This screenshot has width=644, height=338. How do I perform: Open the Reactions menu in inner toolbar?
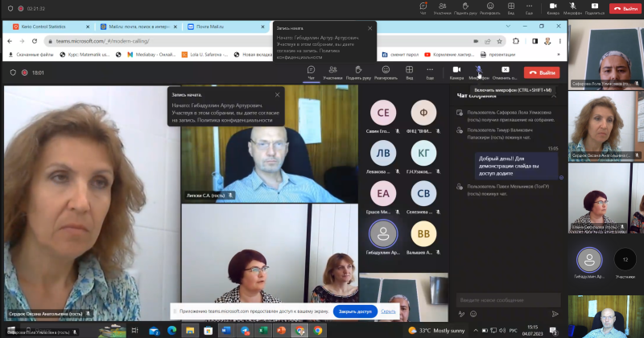click(x=386, y=72)
